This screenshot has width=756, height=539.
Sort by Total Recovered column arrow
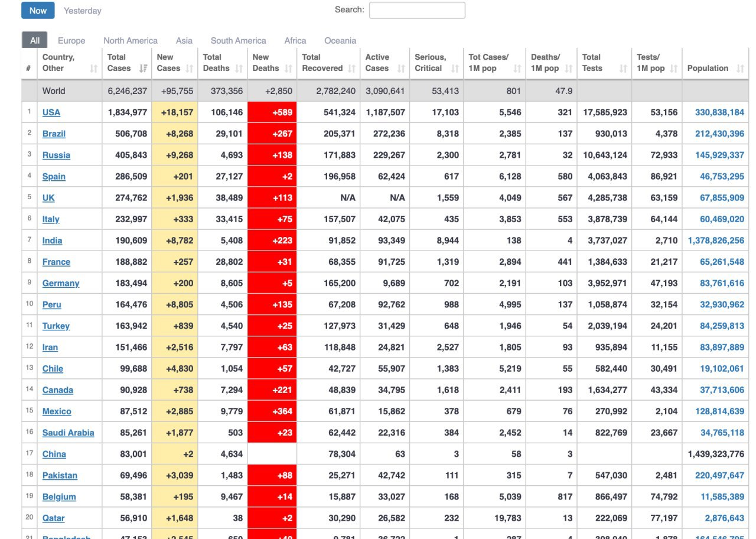click(x=352, y=69)
